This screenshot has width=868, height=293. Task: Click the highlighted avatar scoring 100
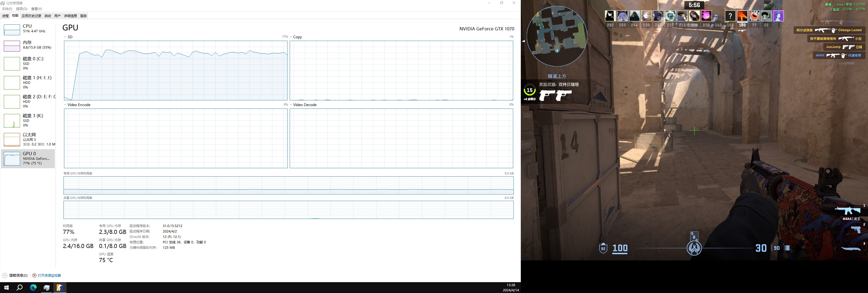[742, 16]
